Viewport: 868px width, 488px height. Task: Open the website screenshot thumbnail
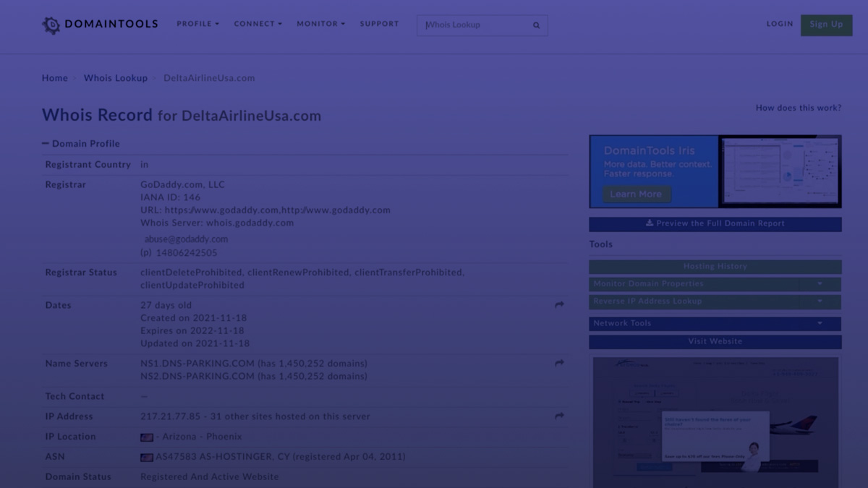point(715,422)
